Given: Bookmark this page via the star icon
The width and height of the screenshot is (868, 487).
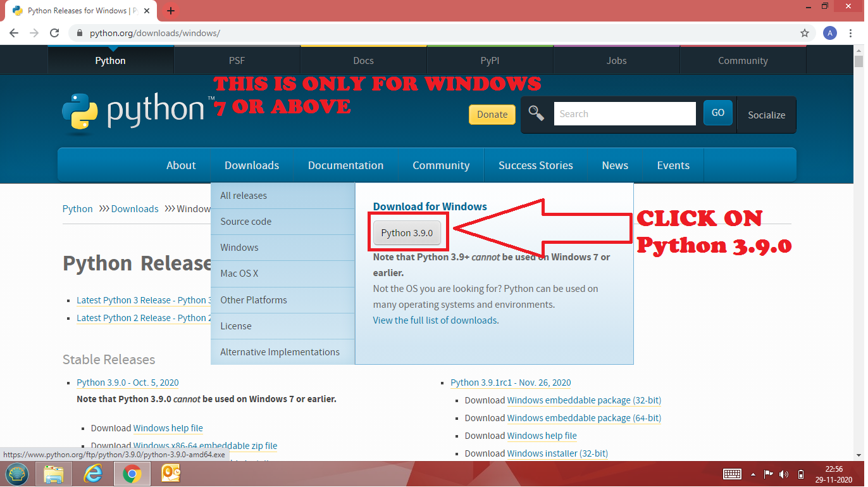Looking at the screenshot, I should coord(804,33).
